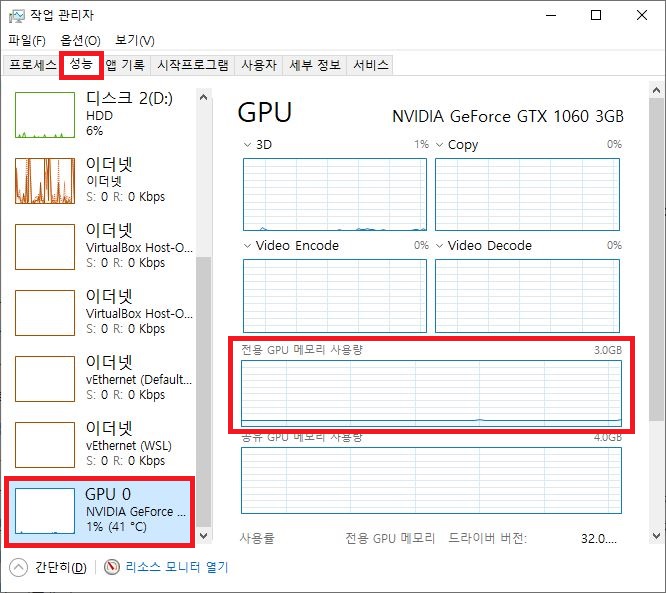This screenshot has width=666, height=593.
Task: Maximize the Task Manager window
Action: coord(596,15)
